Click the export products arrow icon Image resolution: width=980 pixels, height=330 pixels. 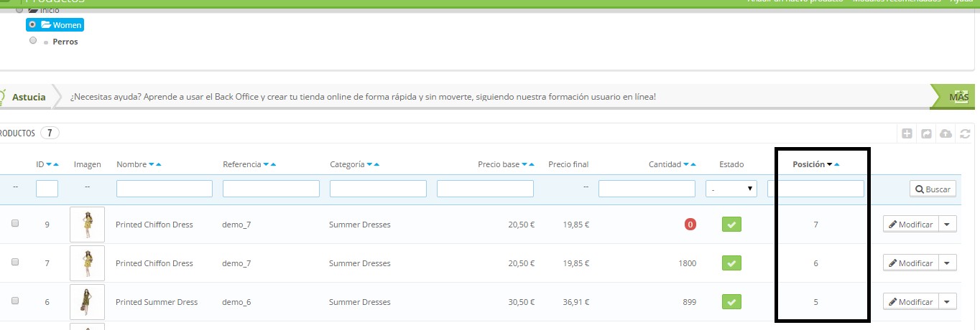tap(927, 133)
